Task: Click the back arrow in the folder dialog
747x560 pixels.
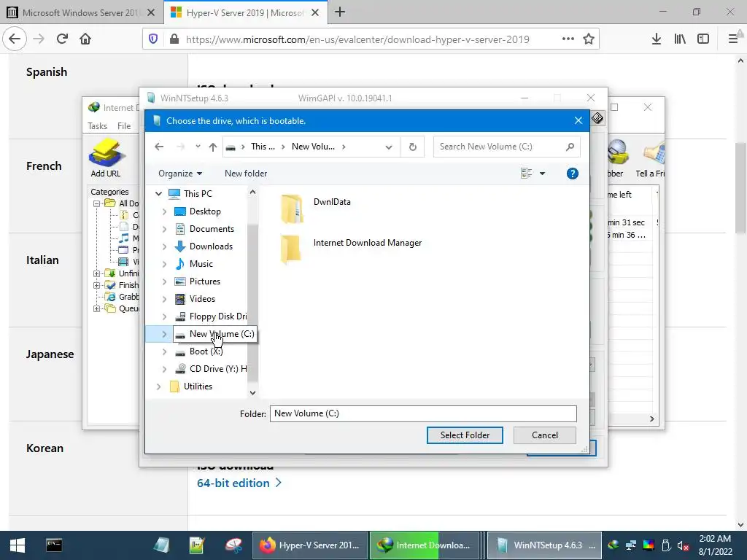Action: pyautogui.click(x=159, y=147)
